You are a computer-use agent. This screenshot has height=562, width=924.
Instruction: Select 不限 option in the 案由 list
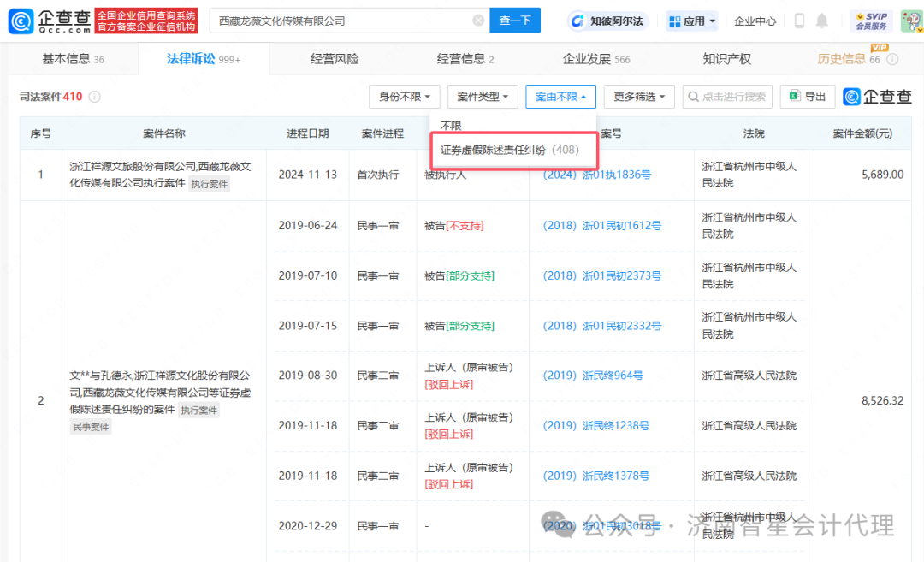click(451, 126)
